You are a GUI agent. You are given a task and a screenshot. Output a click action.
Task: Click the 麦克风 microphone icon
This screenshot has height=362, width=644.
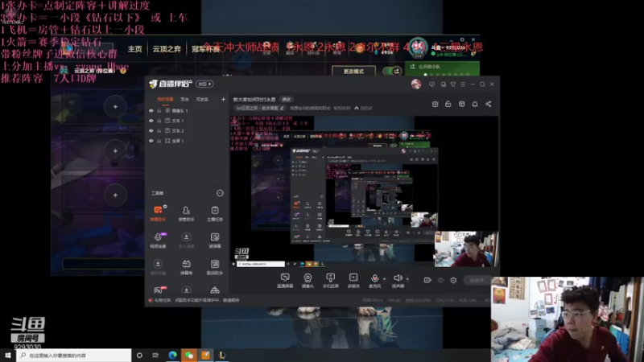tap(374, 280)
